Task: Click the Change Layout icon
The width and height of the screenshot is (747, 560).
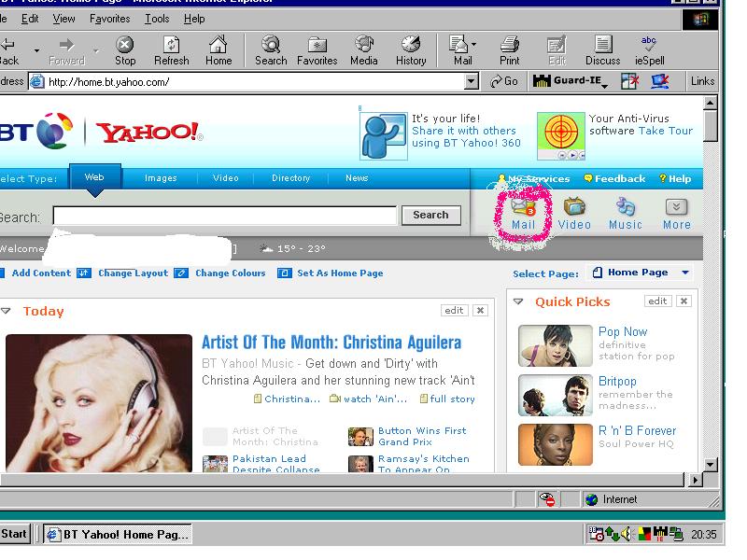Action: [x=84, y=273]
